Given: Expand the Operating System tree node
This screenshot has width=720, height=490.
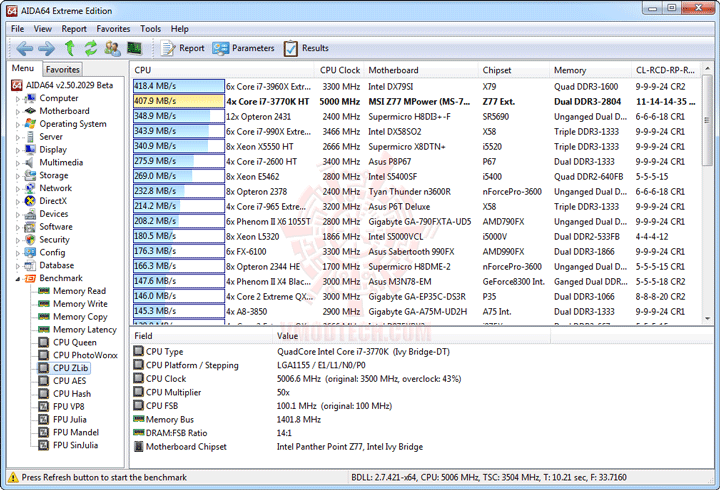Looking at the screenshot, I should click(x=17, y=124).
